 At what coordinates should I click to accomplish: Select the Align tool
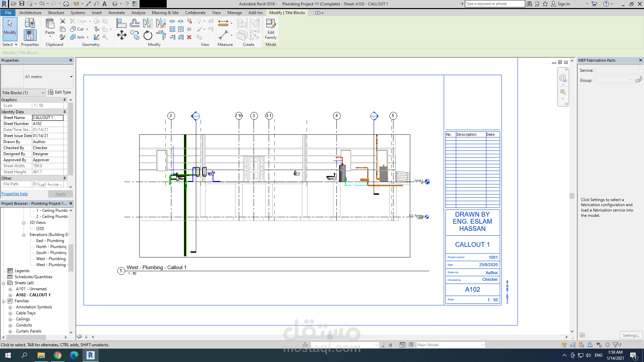[x=121, y=23]
